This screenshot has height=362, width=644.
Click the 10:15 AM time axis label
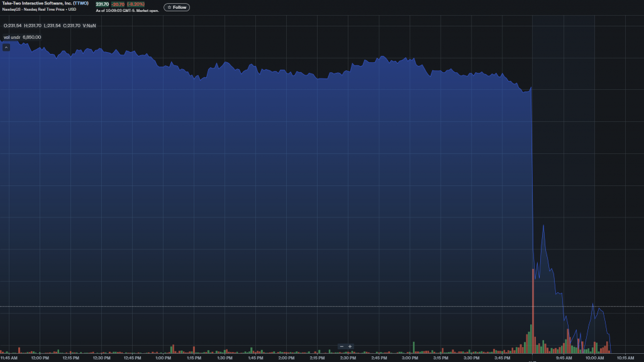point(625,358)
